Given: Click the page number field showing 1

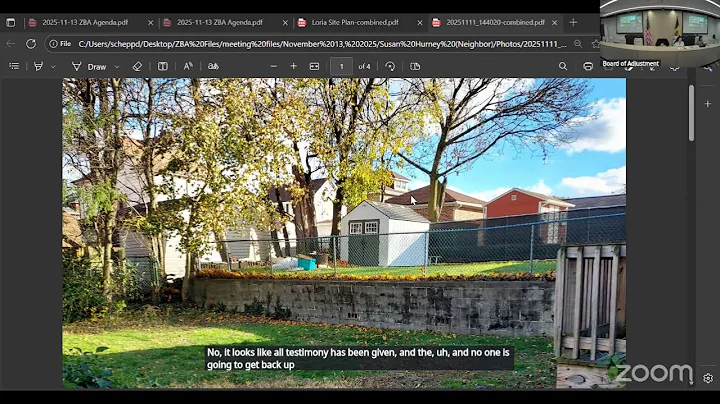Looking at the screenshot, I should [x=342, y=67].
